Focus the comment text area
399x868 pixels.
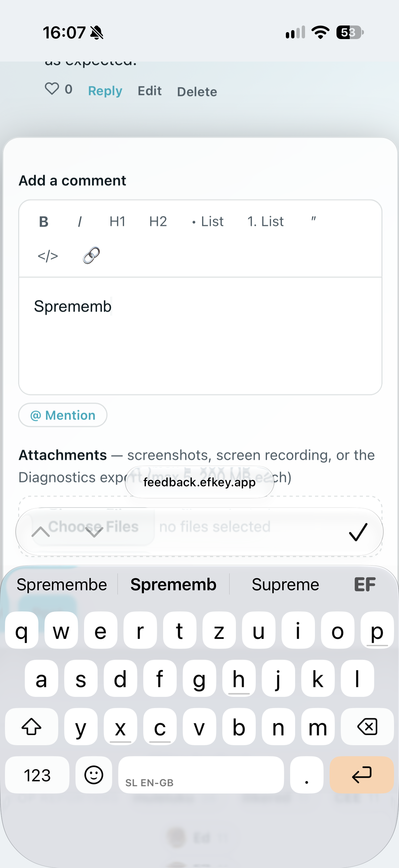point(200,336)
